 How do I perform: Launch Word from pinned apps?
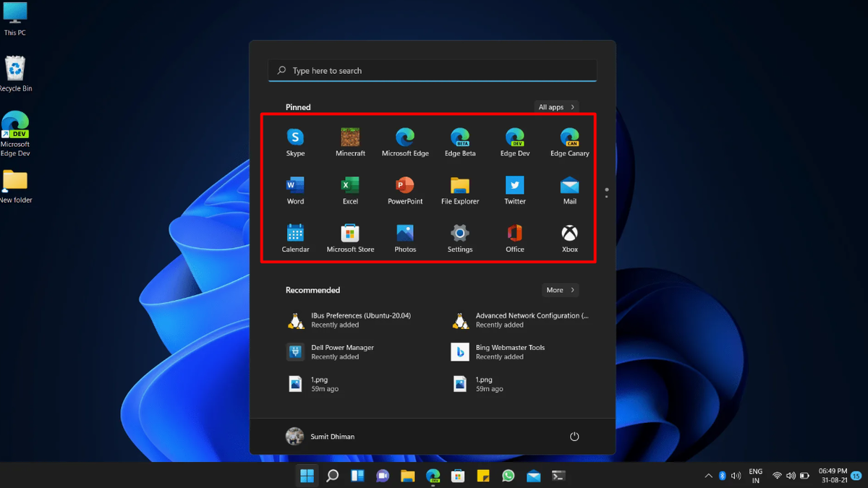pyautogui.click(x=295, y=190)
